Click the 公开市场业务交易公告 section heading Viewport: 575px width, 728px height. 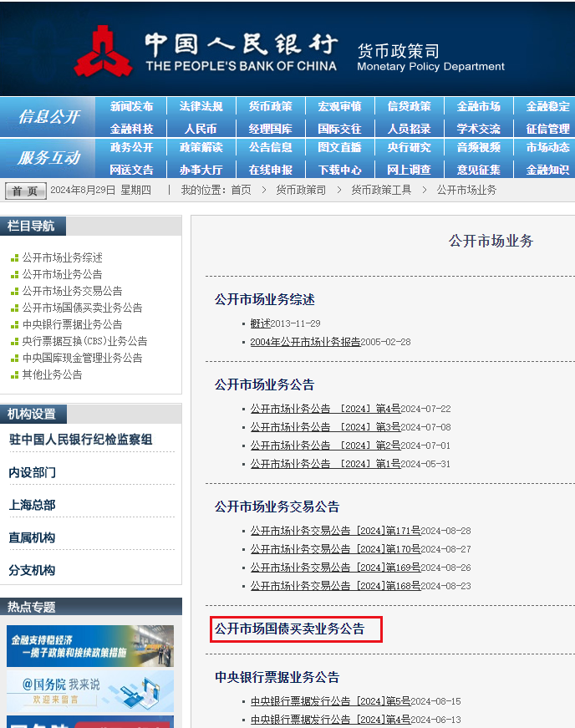click(x=277, y=507)
